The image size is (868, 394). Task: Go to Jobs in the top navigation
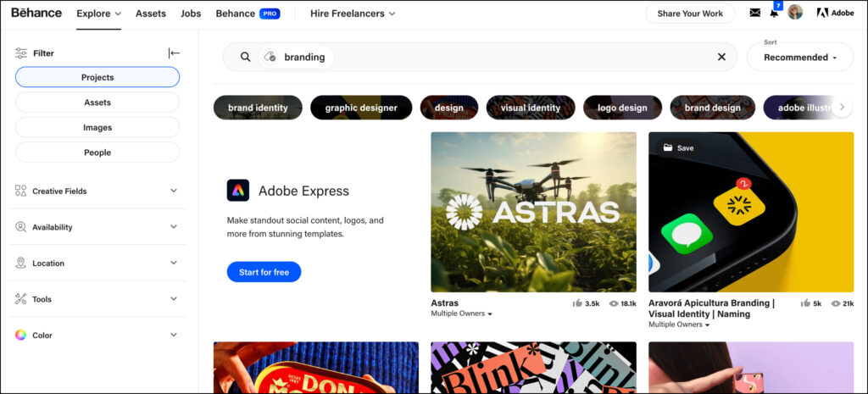tap(191, 14)
